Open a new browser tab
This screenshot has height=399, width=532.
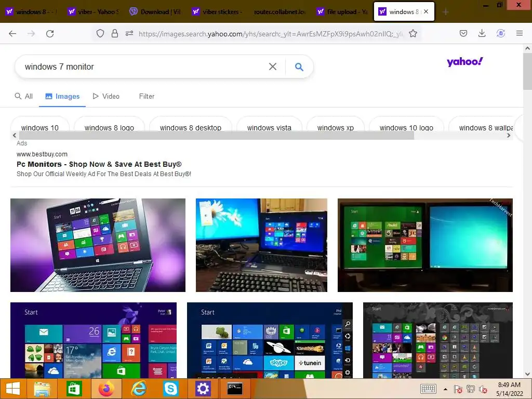coord(446,12)
